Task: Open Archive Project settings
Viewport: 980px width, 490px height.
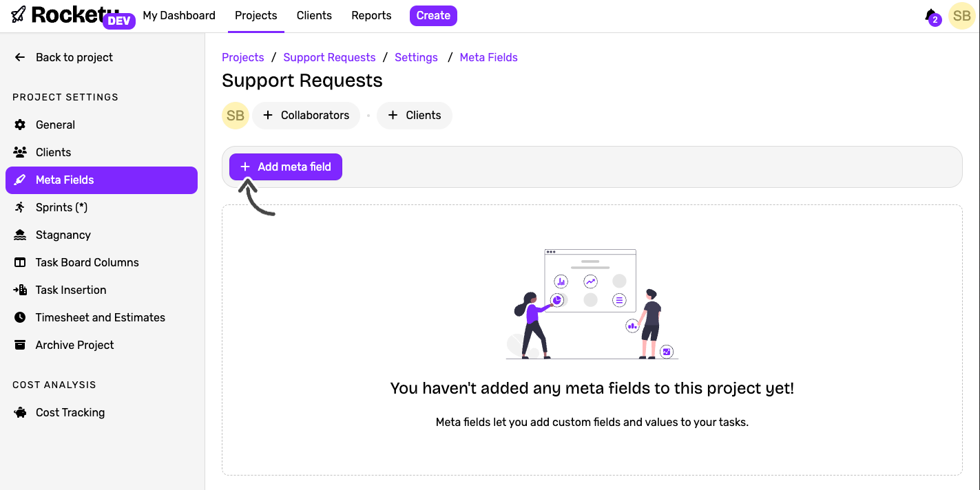Action: click(101, 345)
